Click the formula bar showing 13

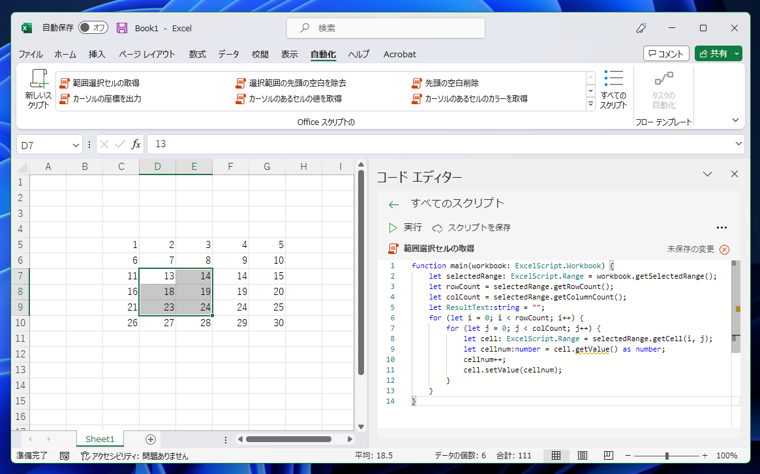tap(440, 144)
